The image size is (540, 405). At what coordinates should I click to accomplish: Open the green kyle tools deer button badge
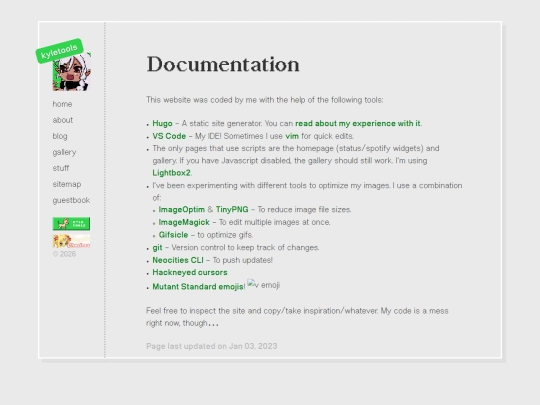tap(71, 224)
